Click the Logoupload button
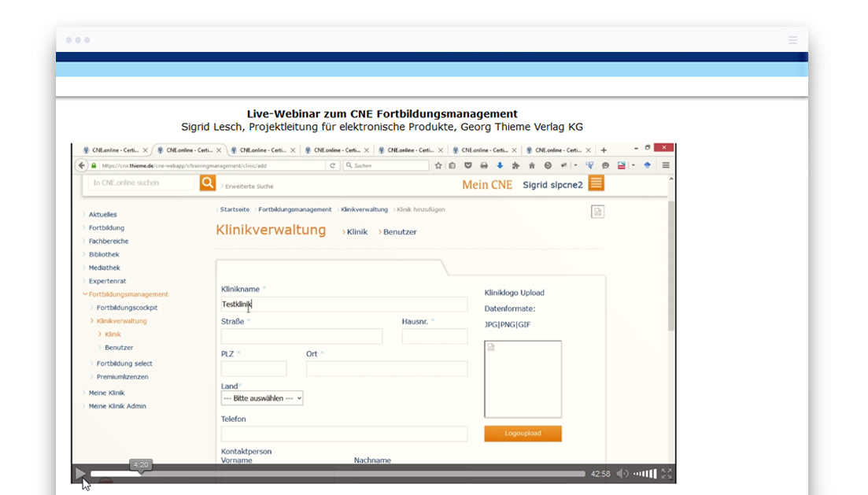This screenshot has height=495, width=868. (523, 434)
